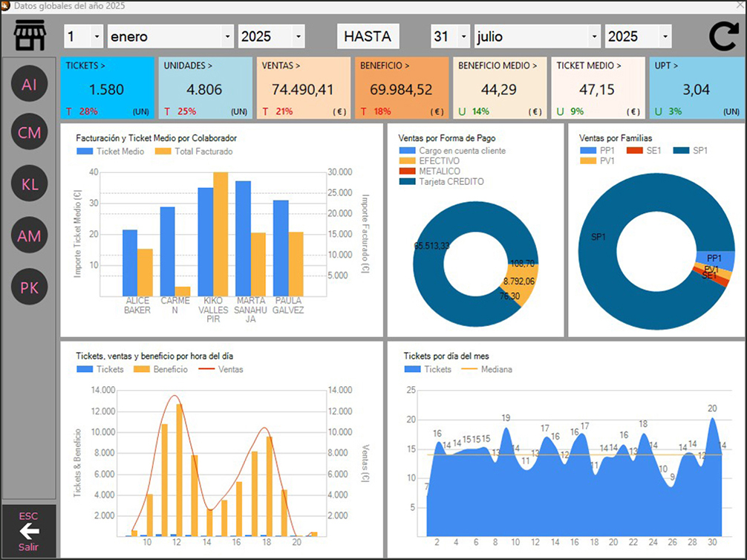This screenshot has width=747, height=560.
Task: Open the TICKET MEDIO summary tile
Action: point(597,88)
